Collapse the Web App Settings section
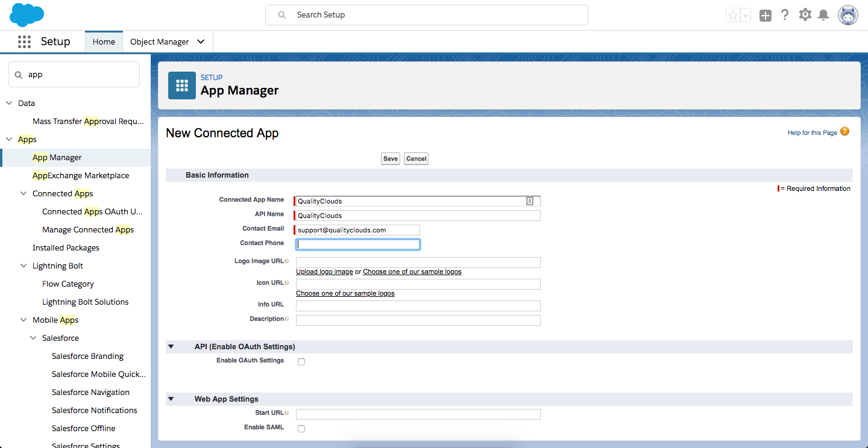 tap(171, 399)
